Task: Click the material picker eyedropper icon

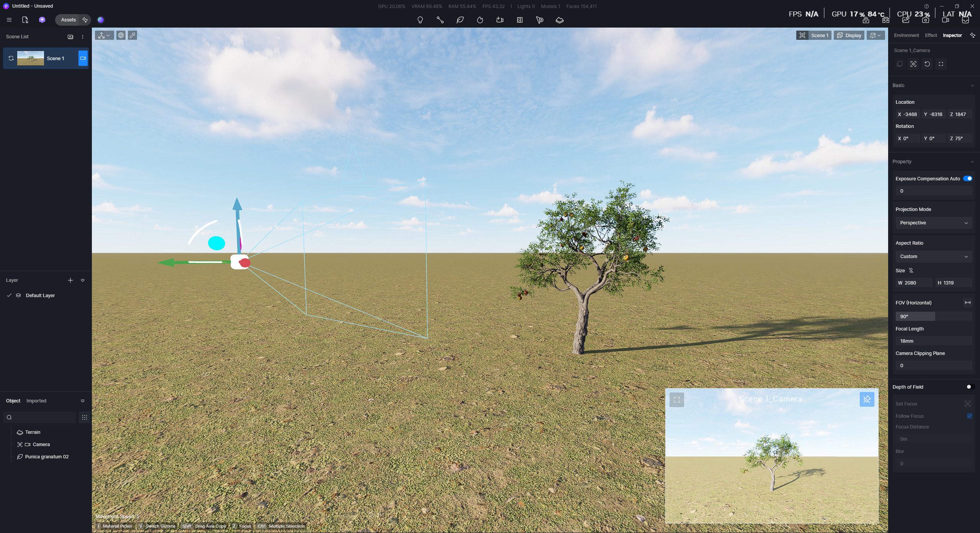Action: (x=132, y=35)
